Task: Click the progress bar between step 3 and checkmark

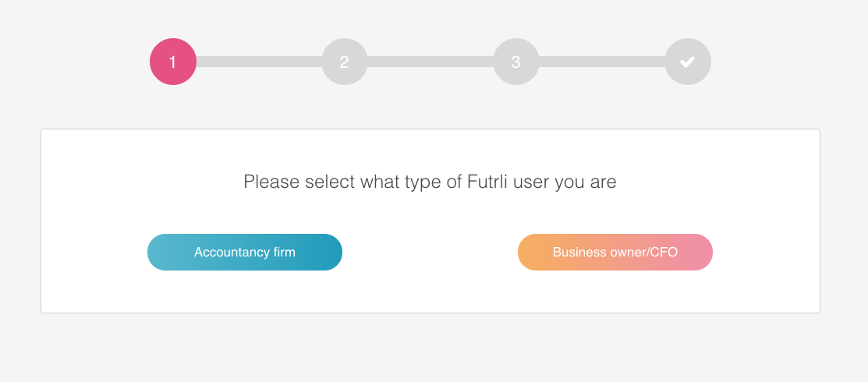Action: coord(602,62)
